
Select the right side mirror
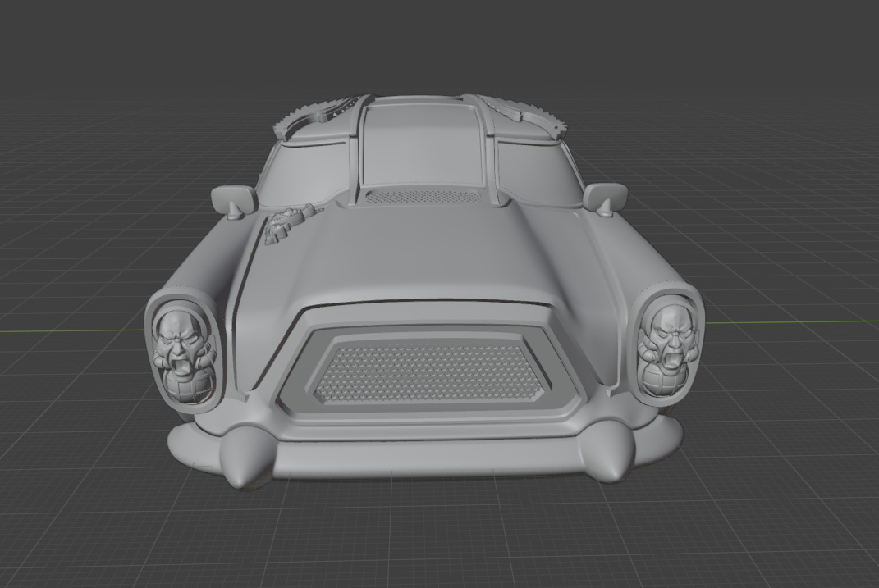[x=606, y=198]
